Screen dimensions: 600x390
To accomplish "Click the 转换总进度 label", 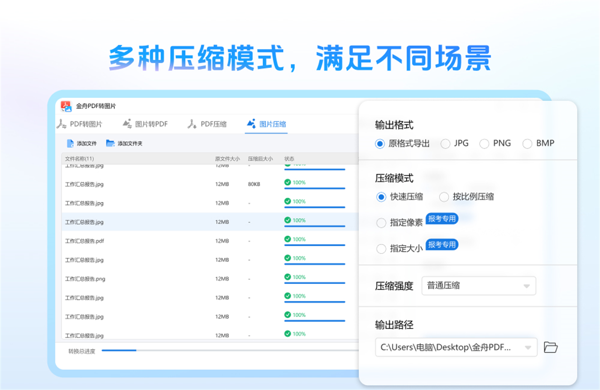I will (82, 351).
